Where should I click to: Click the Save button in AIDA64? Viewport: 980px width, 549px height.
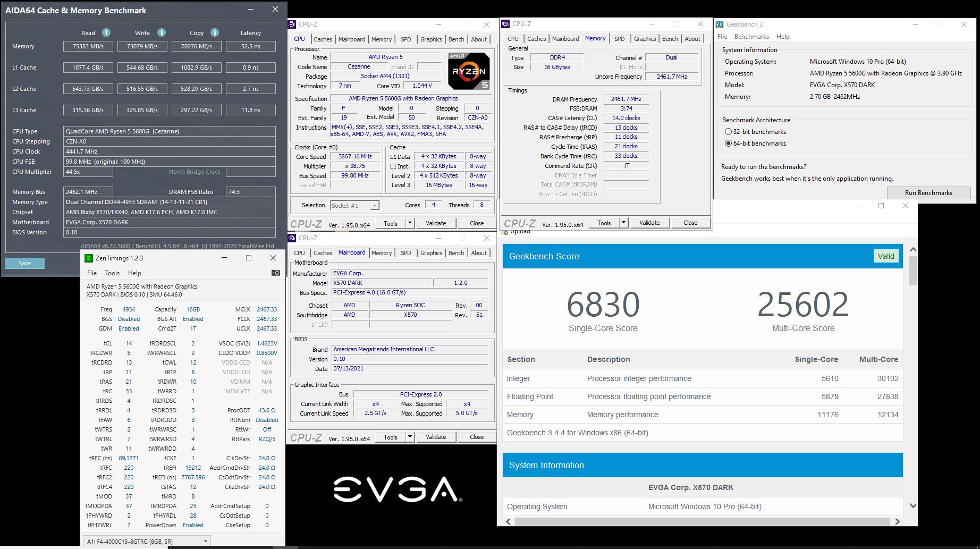(25, 263)
